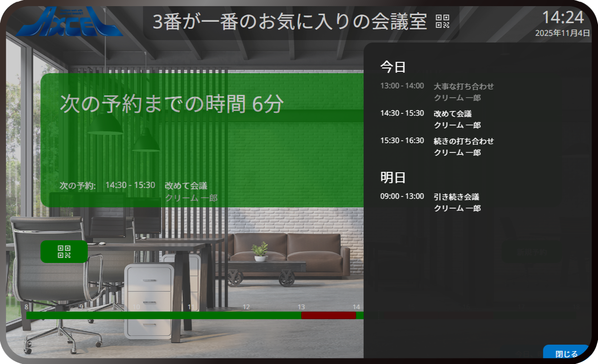Viewport: 598px width, 364px height.
Task: Click the 2025年11月4日 date
Action: [562, 33]
